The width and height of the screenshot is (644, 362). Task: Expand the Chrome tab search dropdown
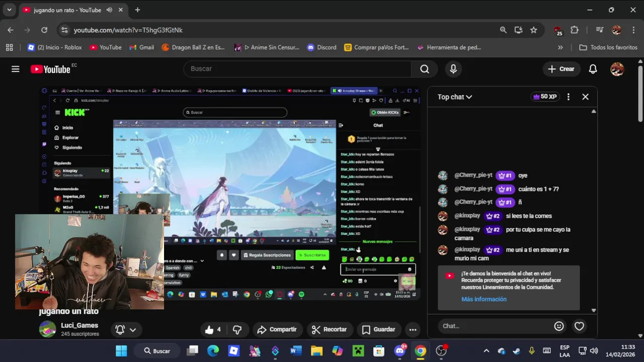9,10
